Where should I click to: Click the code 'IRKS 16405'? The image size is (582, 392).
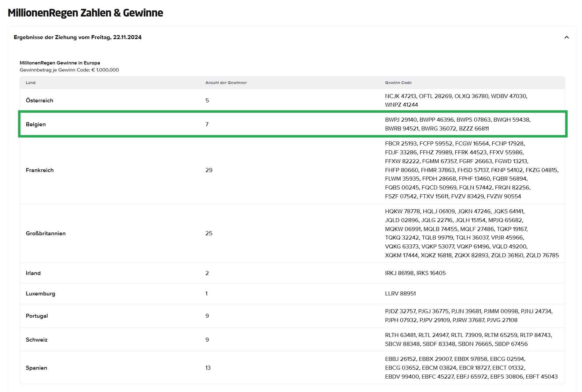point(431,273)
